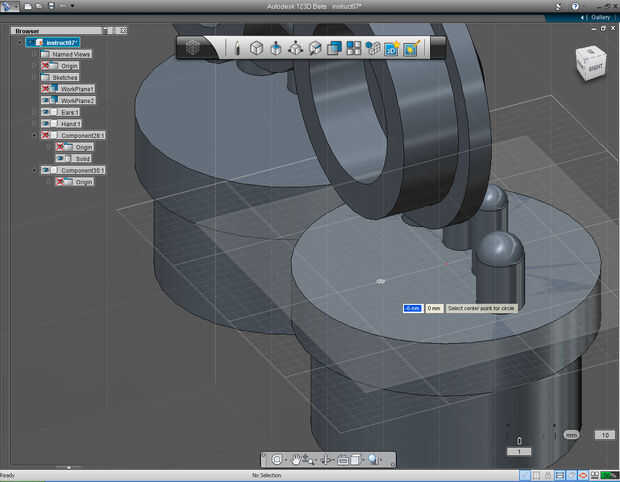Expand the Sketches folder

[35, 77]
